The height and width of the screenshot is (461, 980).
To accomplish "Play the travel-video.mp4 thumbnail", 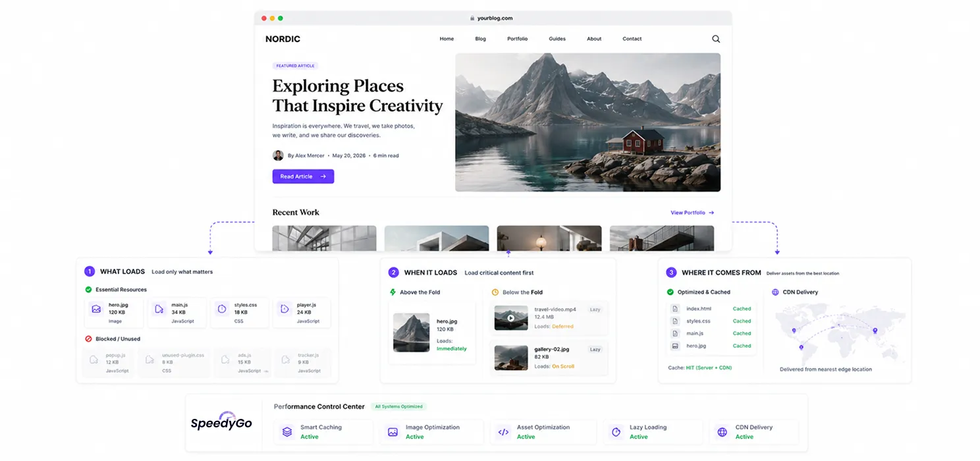I will click(511, 317).
